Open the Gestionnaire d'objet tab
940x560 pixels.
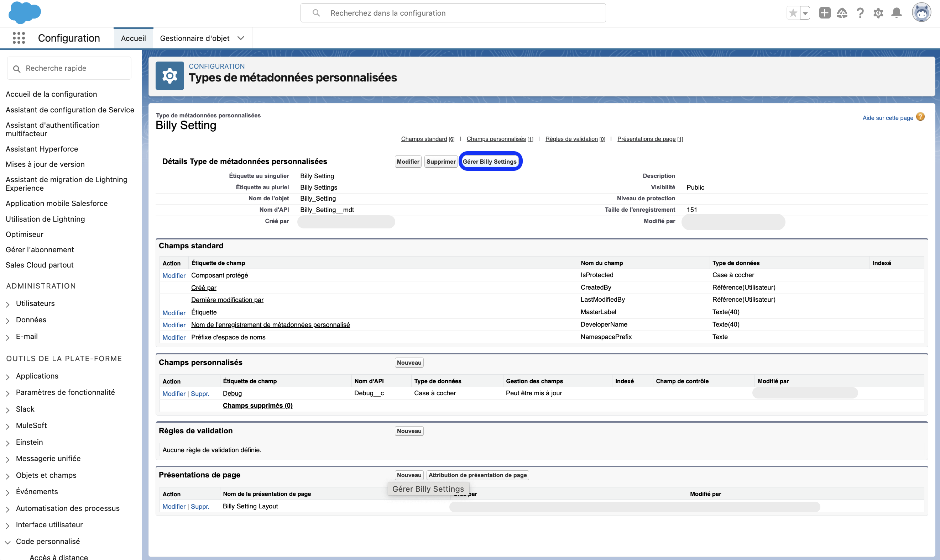(x=194, y=38)
